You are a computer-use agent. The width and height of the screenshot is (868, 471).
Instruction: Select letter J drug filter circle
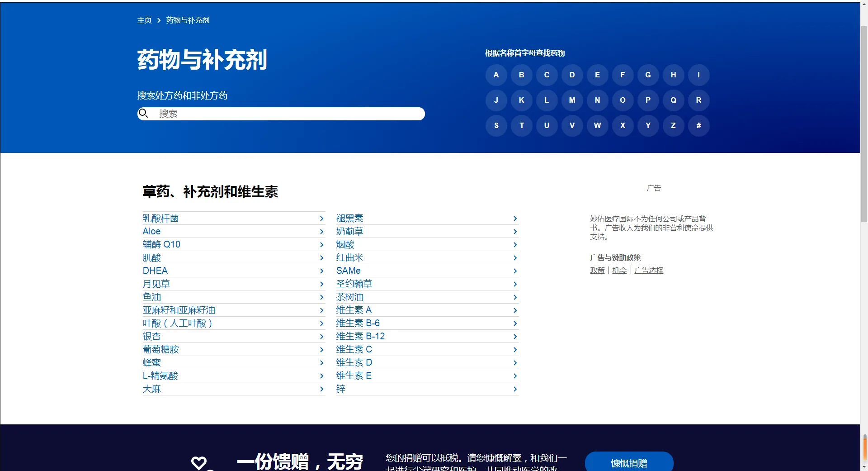[x=496, y=100]
